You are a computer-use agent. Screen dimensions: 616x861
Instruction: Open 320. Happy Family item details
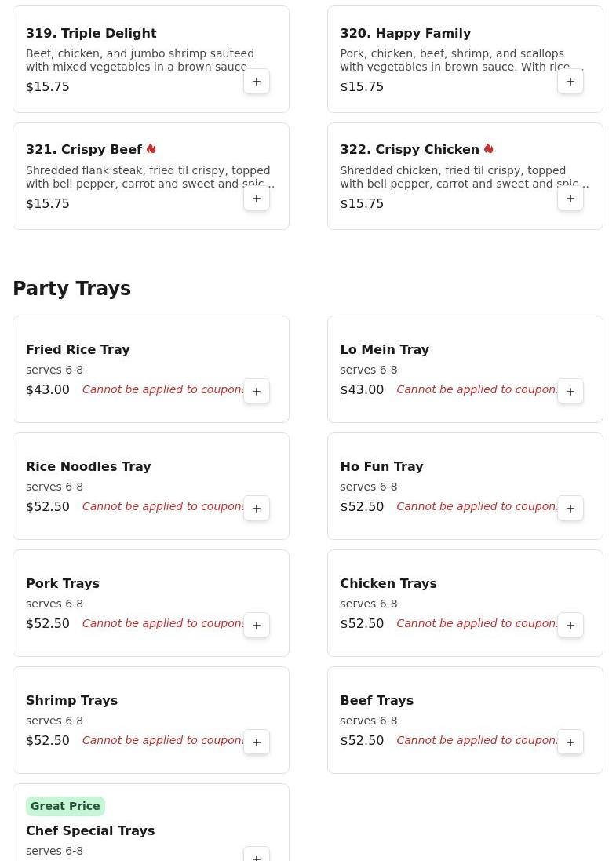pos(405,34)
